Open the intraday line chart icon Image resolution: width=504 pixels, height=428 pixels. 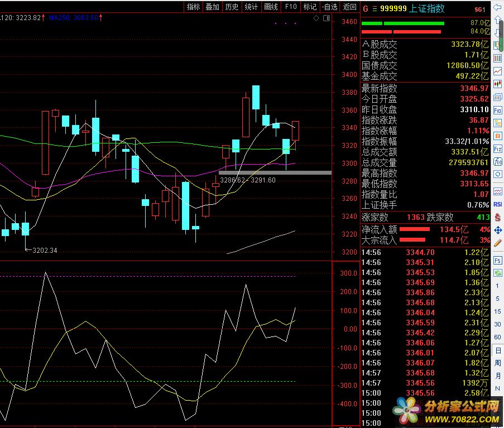click(497, 71)
